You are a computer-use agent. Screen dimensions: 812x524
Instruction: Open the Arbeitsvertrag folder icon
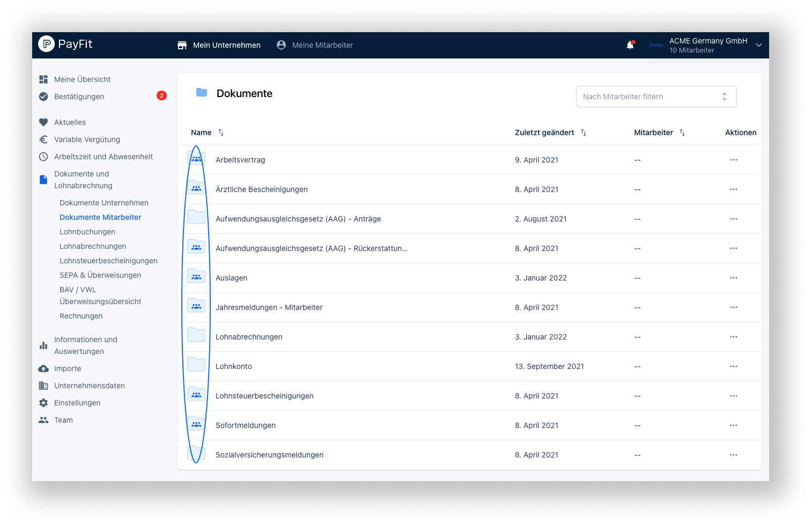click(196, 158)
